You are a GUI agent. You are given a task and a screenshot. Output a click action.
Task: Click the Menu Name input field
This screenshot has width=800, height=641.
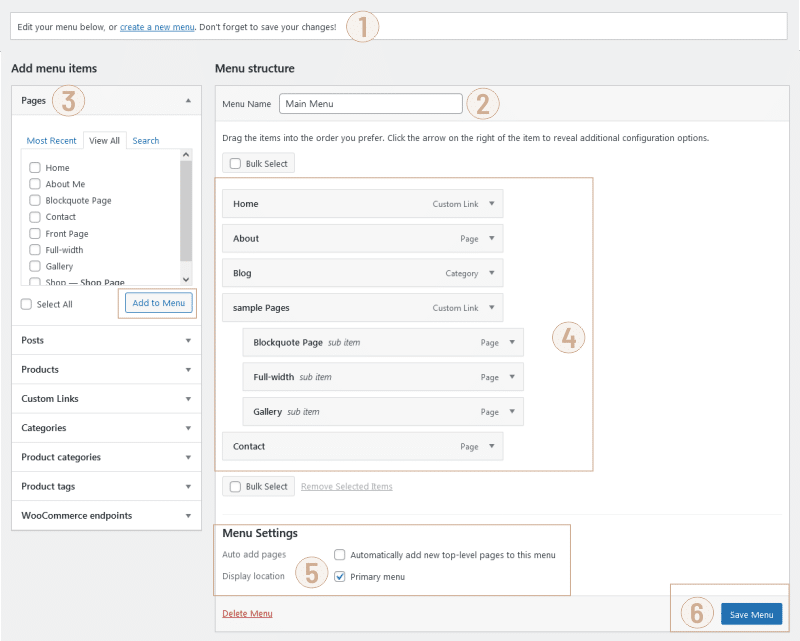(x=371, y=104)
